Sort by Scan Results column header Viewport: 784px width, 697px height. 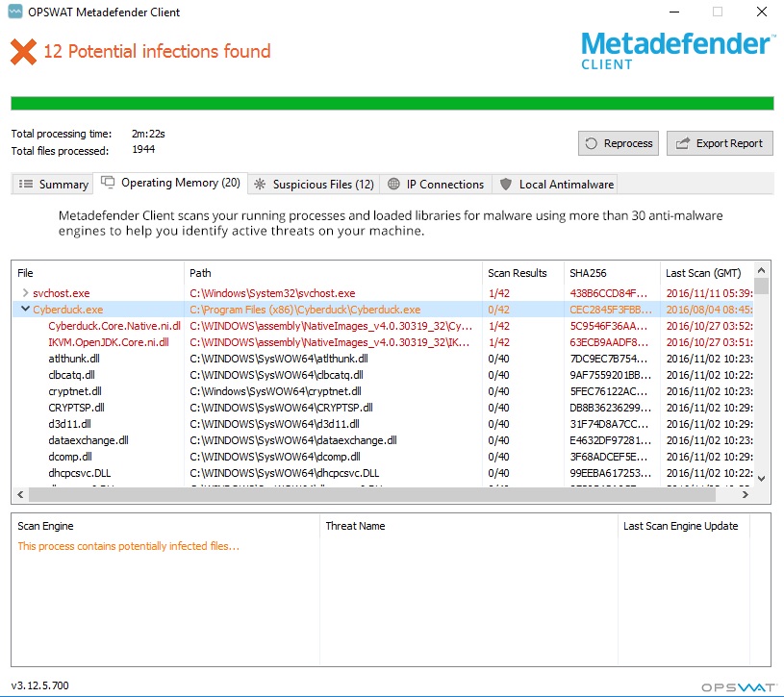[x=523, y=273]
